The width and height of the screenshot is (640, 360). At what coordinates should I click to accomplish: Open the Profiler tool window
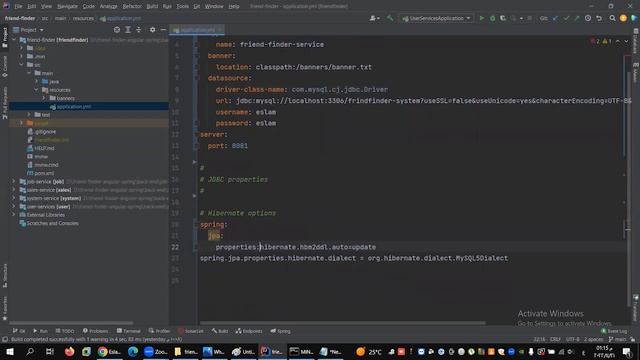point(160,331)
